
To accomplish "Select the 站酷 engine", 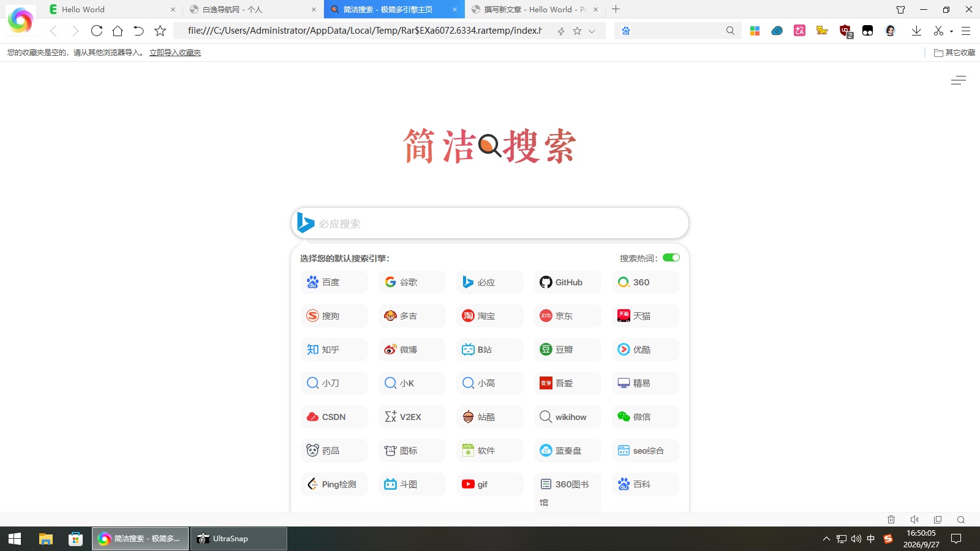I will tap(489, 417).
